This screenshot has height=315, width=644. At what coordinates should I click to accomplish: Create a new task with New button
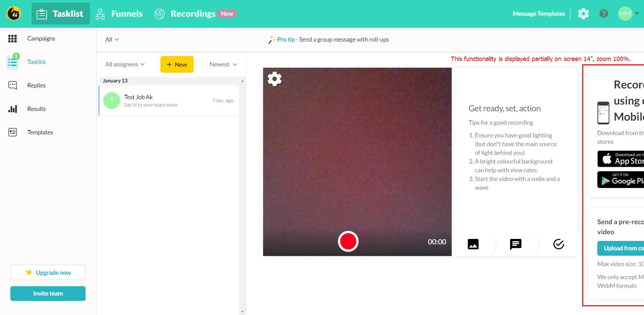(177, 64)
